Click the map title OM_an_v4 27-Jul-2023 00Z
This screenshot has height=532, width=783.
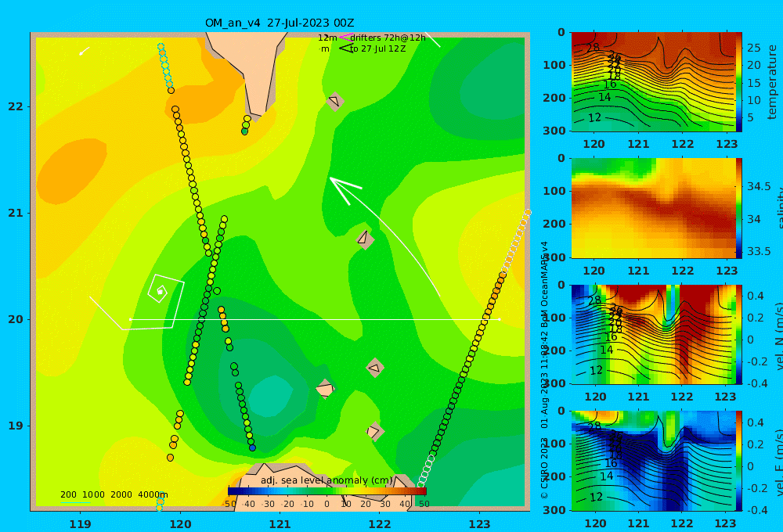pyautogui.click(x=280, y=23)
